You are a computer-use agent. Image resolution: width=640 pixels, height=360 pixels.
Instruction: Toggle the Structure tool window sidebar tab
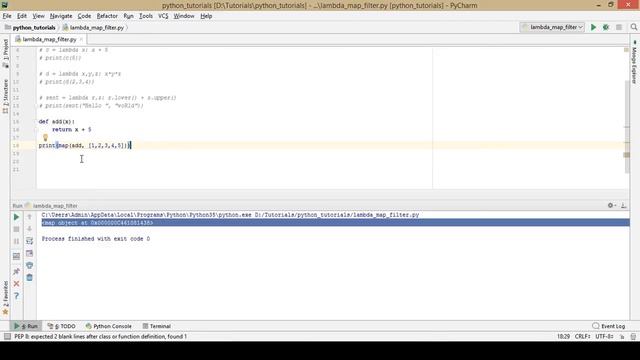tap(5, 96)
